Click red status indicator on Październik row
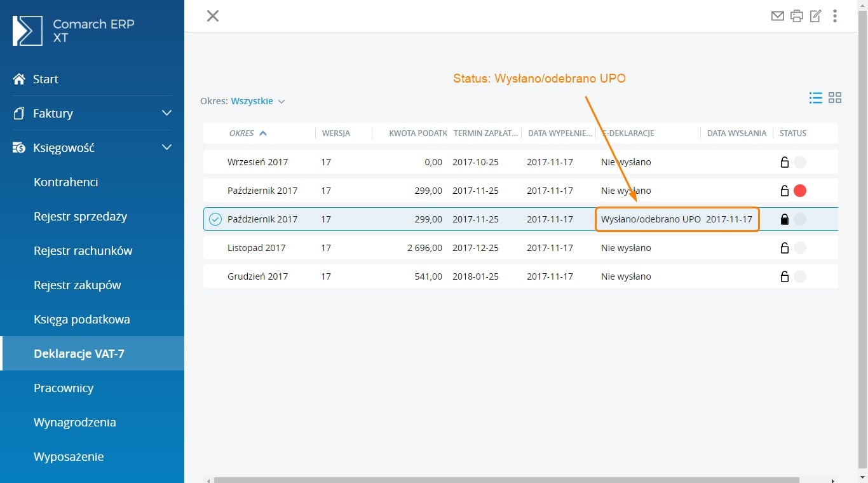The image size is (868, 483). [800, 191]
